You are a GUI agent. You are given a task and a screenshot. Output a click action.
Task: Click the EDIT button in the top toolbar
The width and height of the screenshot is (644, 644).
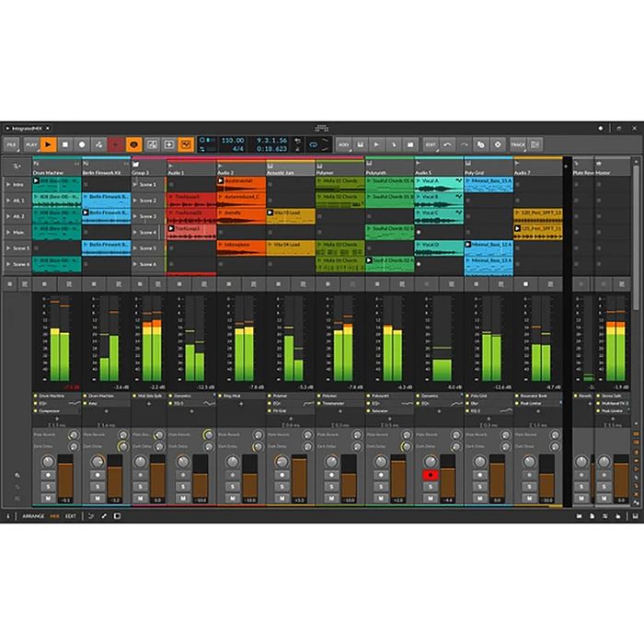coord(431,144)
